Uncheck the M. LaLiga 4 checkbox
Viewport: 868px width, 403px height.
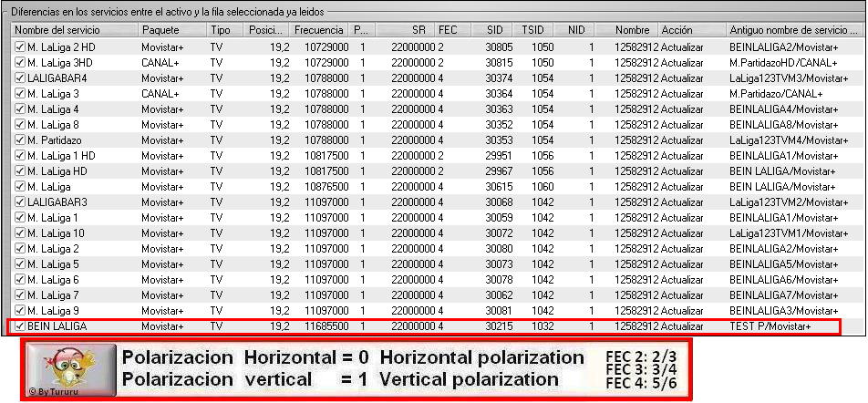pyautogui.click(x=20, y=109)
